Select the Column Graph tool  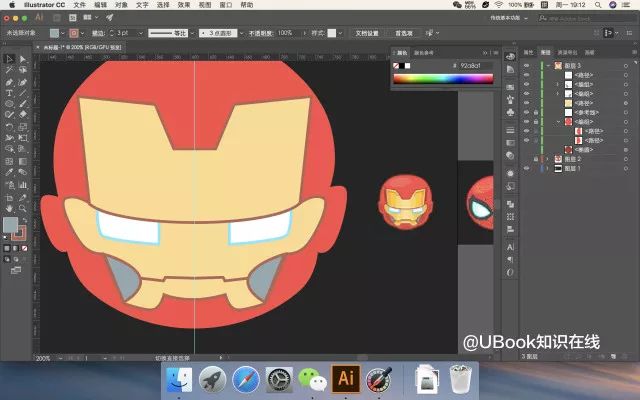pos(22,186)
